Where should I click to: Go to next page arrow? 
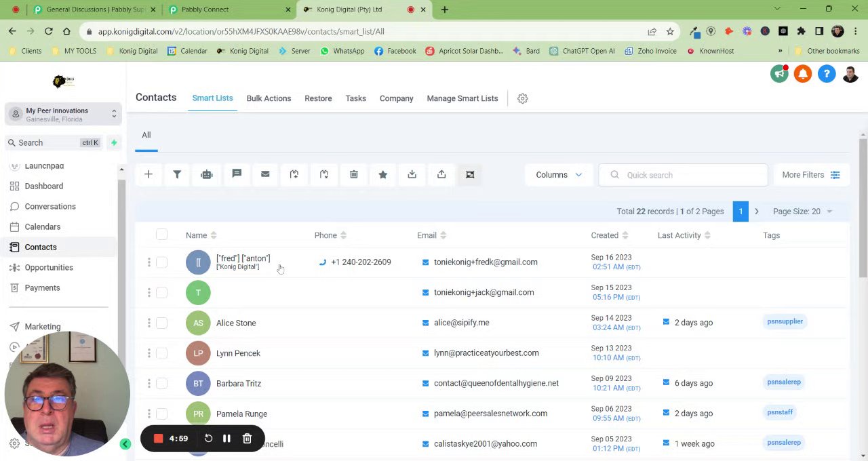(757, 212)
